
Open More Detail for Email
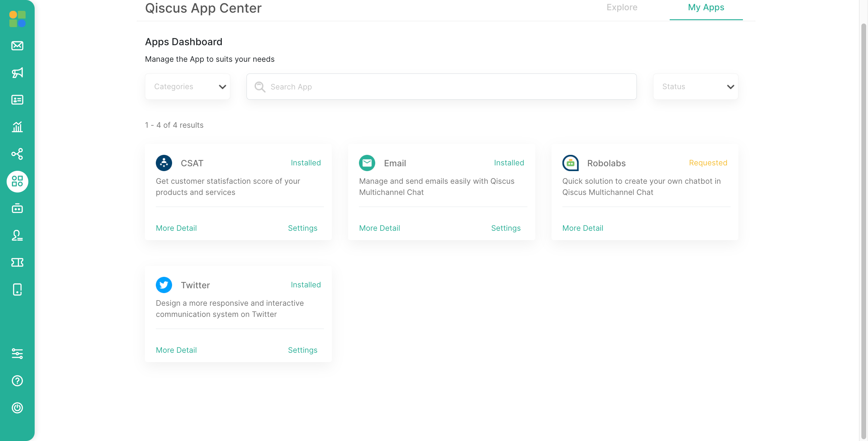coord(379,228)
